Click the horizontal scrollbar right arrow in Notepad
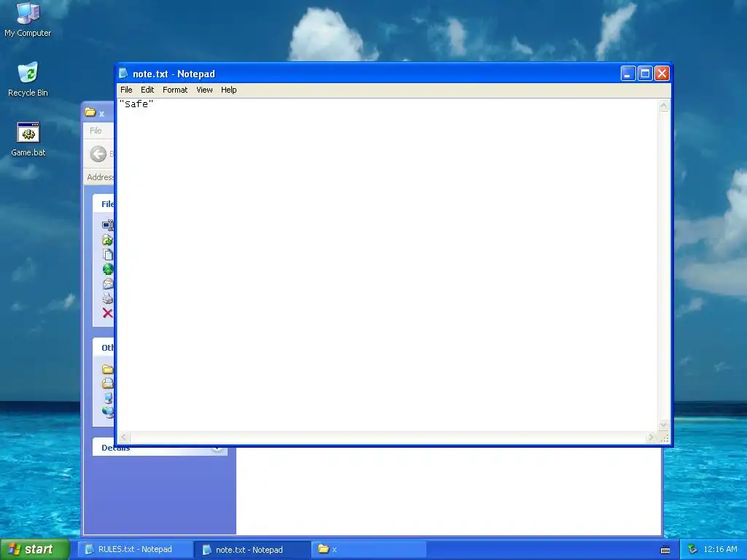This screenshot has width=747, height=560. [x=651, y=437]
